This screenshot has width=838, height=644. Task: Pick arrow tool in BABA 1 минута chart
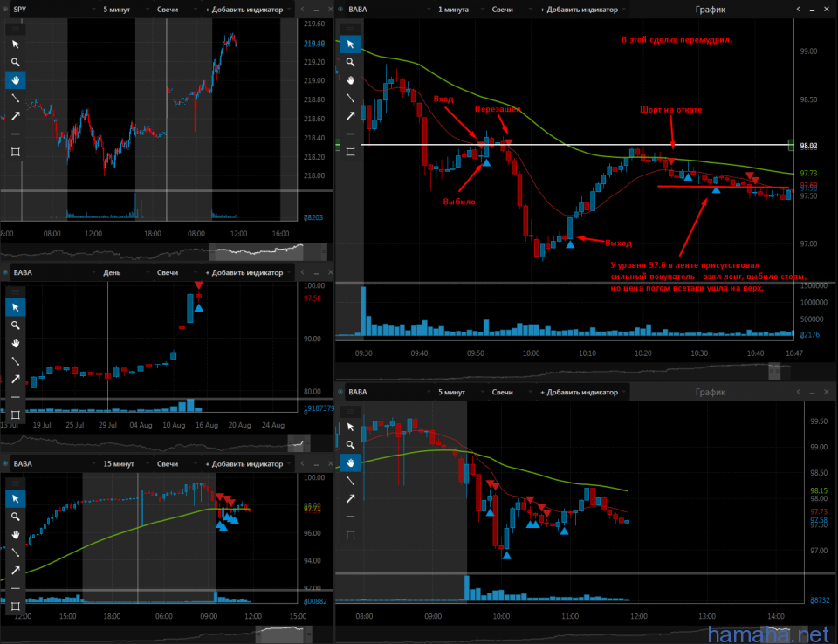pos(351,116)
